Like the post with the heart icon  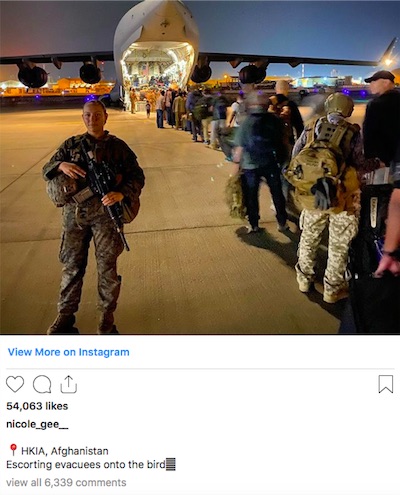(15, 384)
